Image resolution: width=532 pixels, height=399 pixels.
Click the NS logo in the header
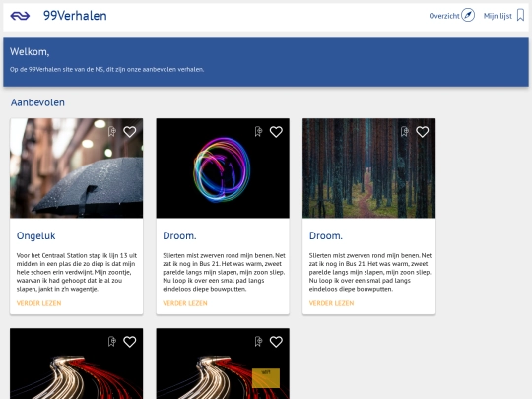(x=20, y=16)
